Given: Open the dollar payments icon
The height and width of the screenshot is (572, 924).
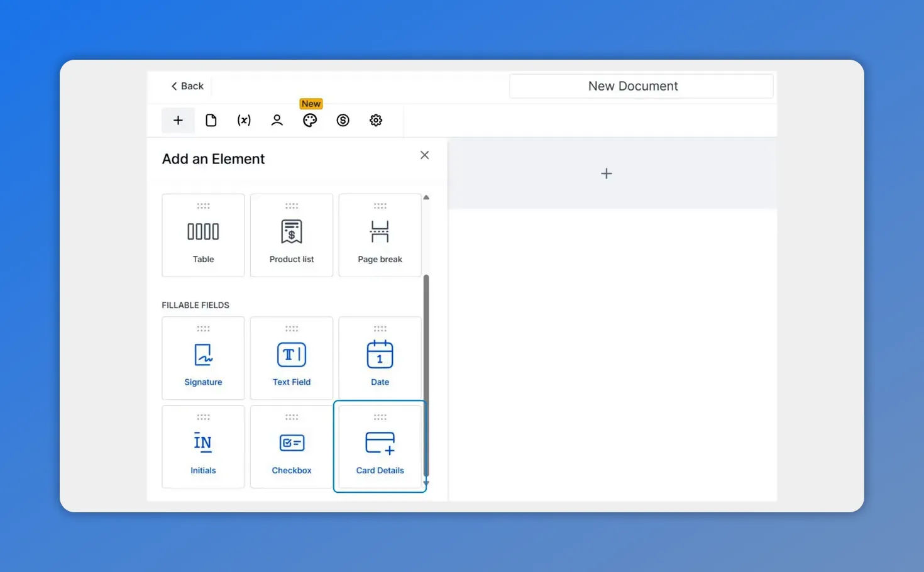Looking at the screenshot, I should click(x=343, y=120).
